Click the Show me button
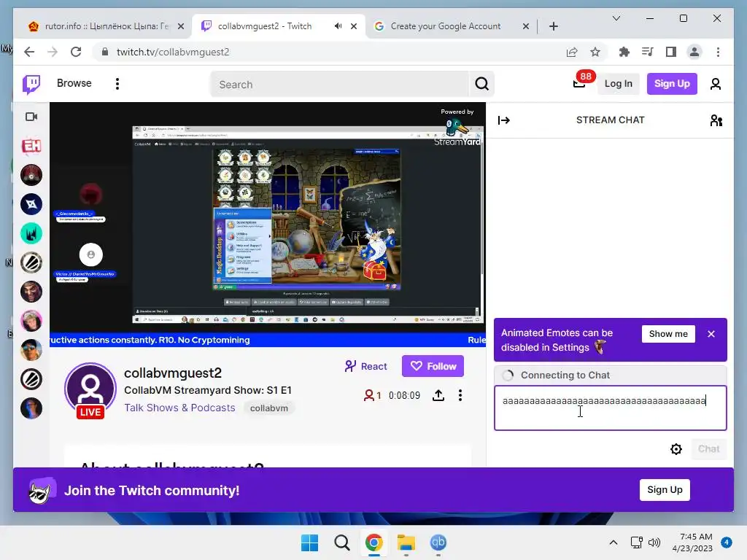Screen dimensions: 747x560 (x=668, y=334)
